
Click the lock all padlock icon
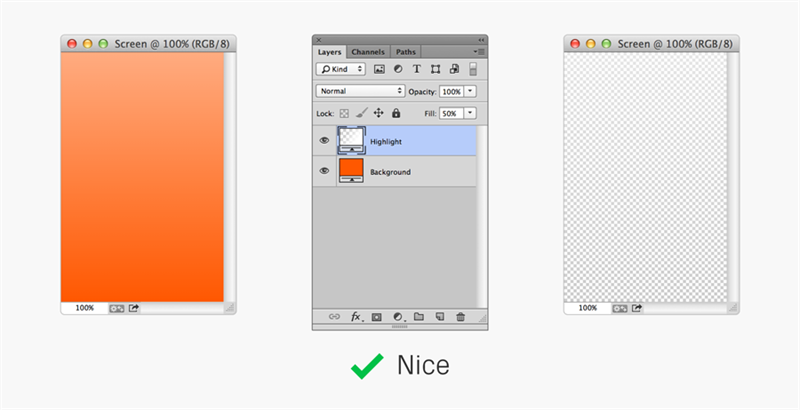[396, 113]
